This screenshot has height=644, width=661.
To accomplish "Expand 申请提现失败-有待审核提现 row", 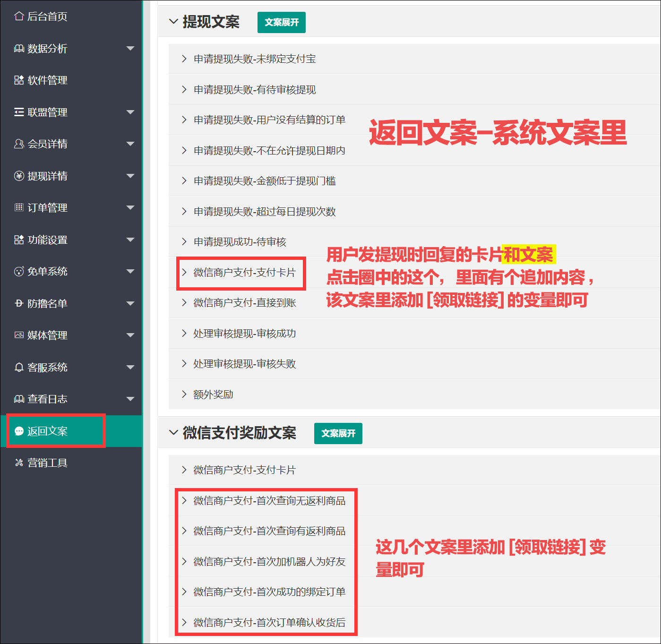I will [x=414, y=90].
